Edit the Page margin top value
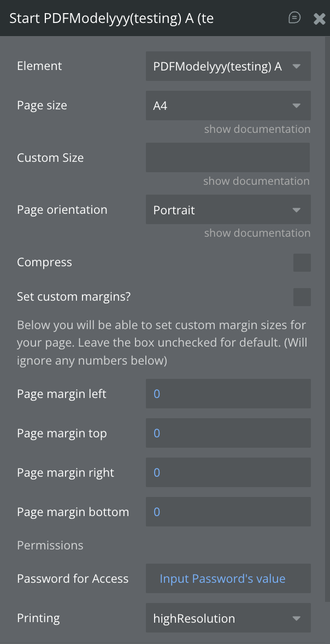The image size is (330, 644). point(228,433)
